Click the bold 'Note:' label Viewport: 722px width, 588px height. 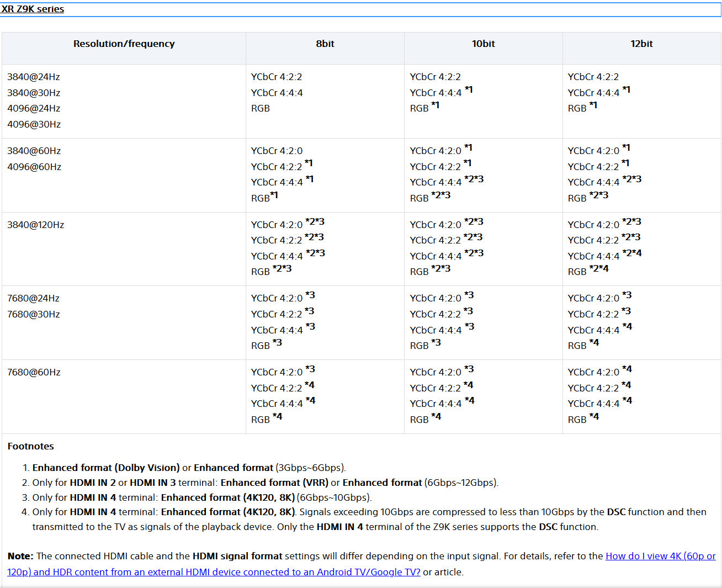point(20,557)
